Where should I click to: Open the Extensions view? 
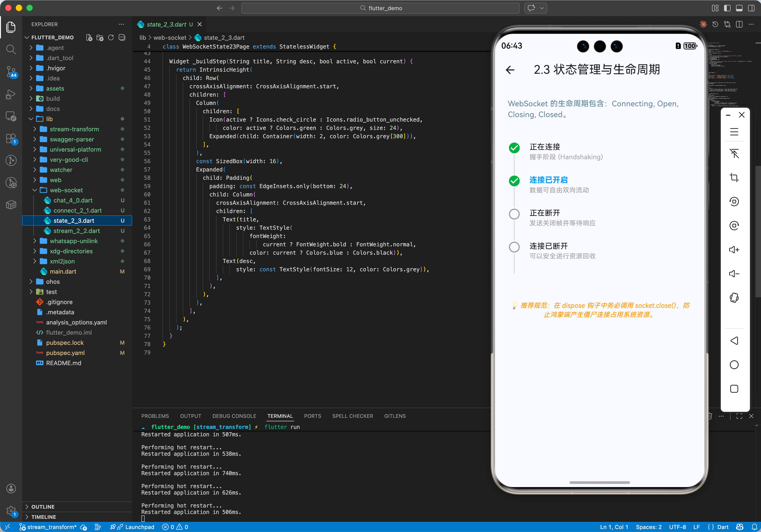tap(11, 138)
